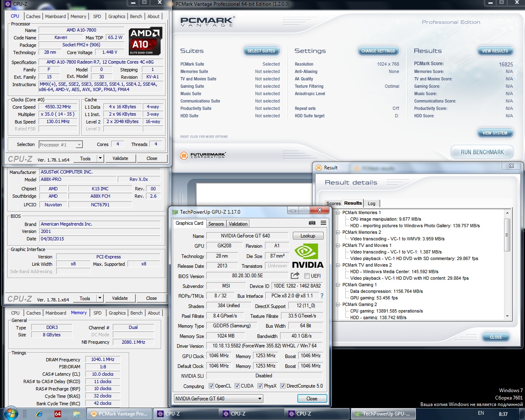This screenshot has width=525, height=420.
Task: Switch to PCMark Vantage taskbar button
Action: tap(119, 414)
